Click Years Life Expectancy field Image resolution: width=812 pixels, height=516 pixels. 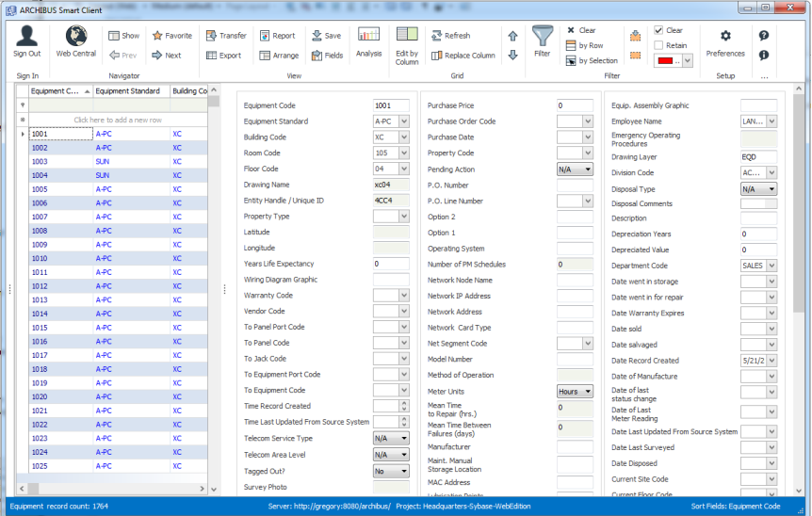[391, 264]
